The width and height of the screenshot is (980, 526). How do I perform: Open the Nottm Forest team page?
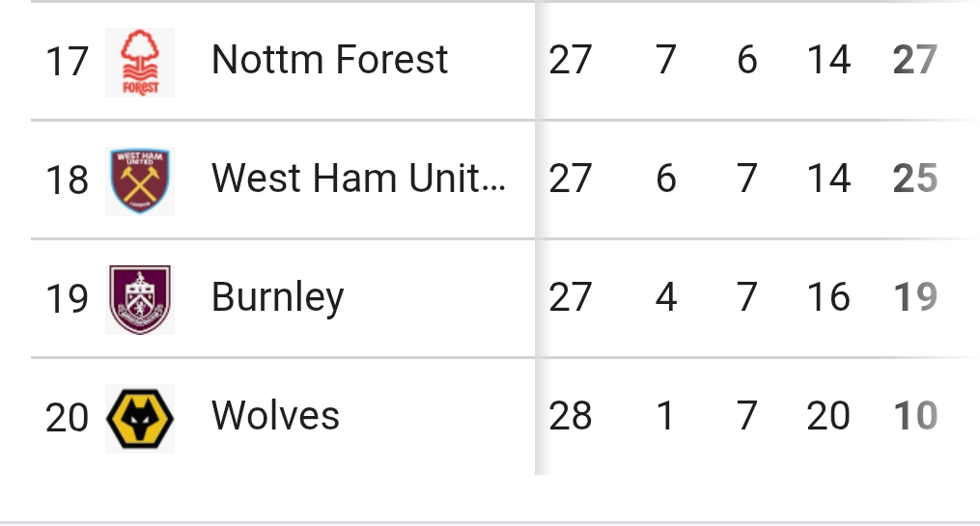click(x=329, y=60)
